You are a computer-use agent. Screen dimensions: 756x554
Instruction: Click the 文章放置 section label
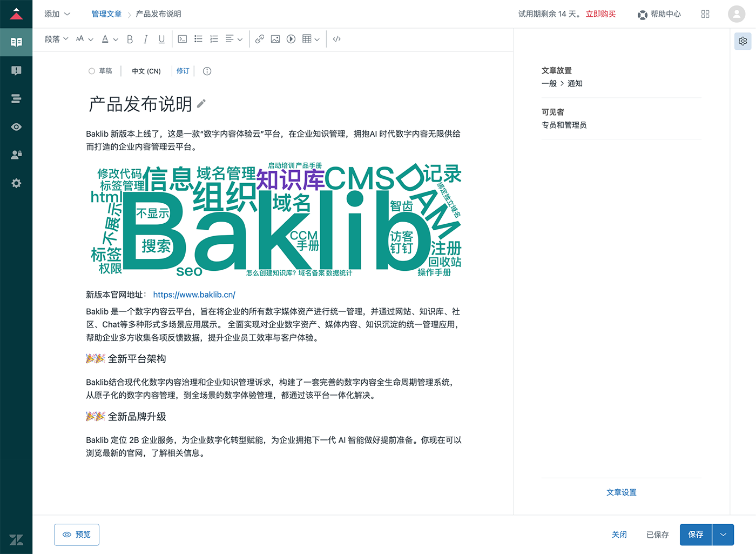coord(557,70)
